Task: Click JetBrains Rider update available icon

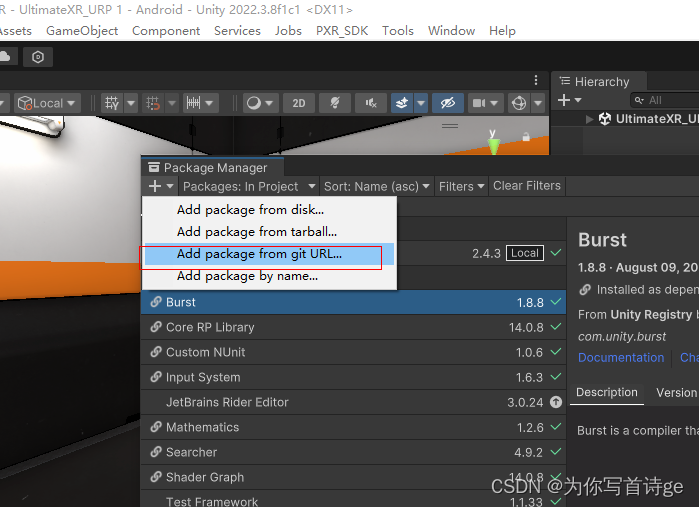Action: (x=556, y=402)
